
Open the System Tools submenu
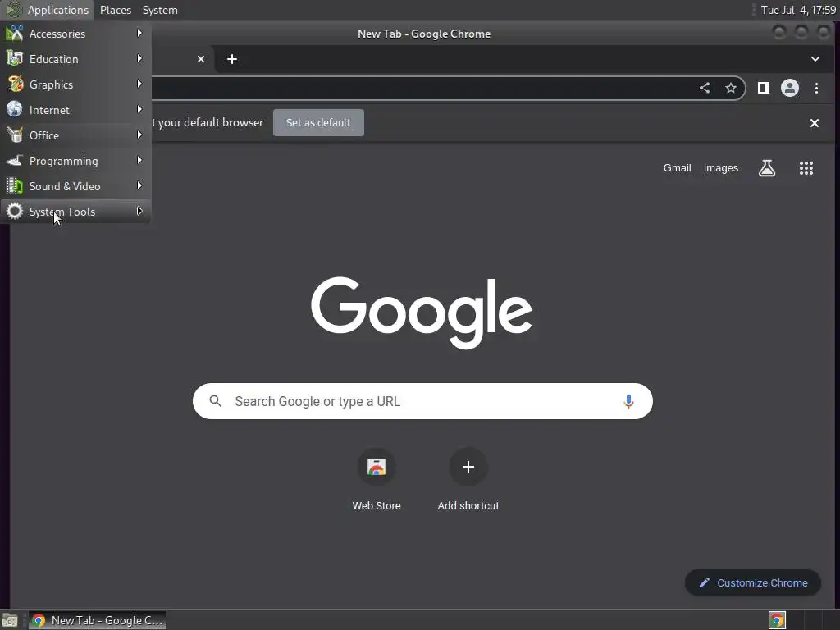click(x=75, y=212)
